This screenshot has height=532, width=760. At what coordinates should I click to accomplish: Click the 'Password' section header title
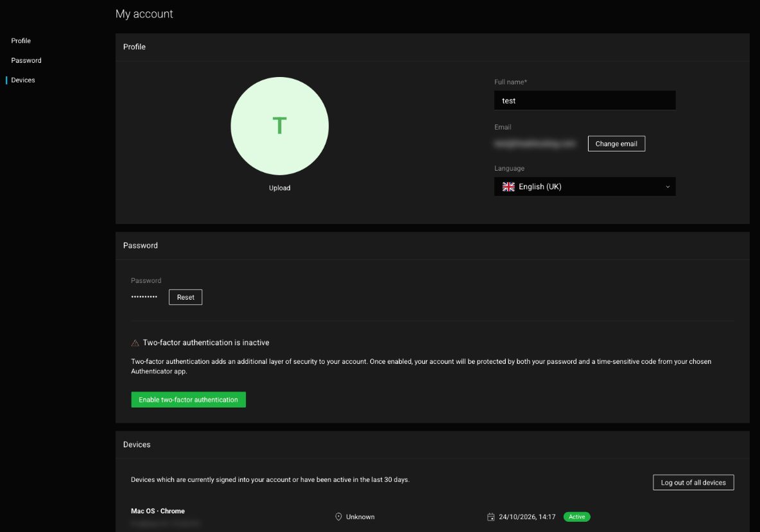140,246
